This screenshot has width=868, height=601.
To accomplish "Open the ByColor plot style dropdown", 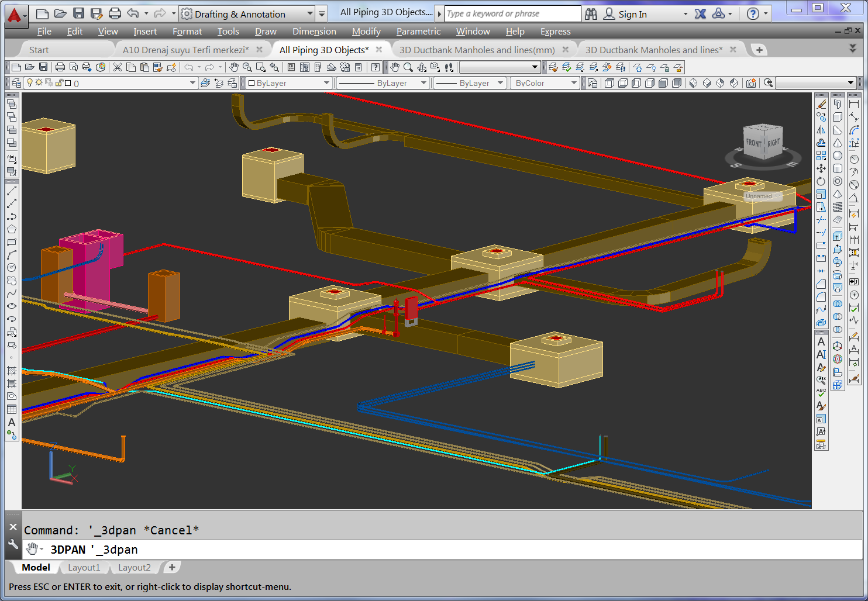I will [573, 83].
